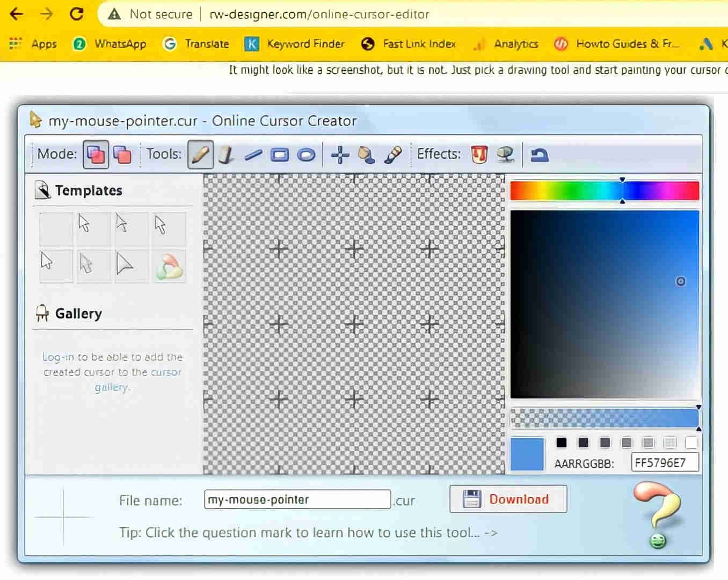Select the Pencil drawing tool
This screenshot has height=580, width=728.
(x=200, y=155)
